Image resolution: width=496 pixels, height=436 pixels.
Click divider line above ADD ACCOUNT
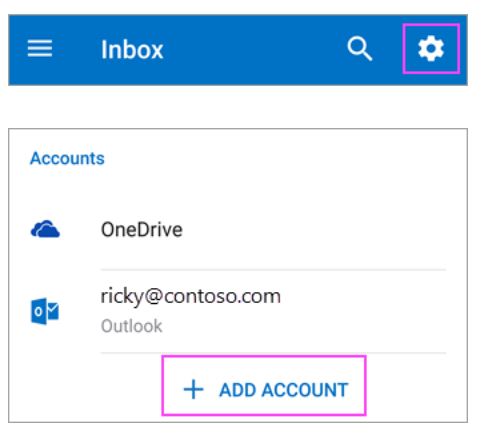273,352
